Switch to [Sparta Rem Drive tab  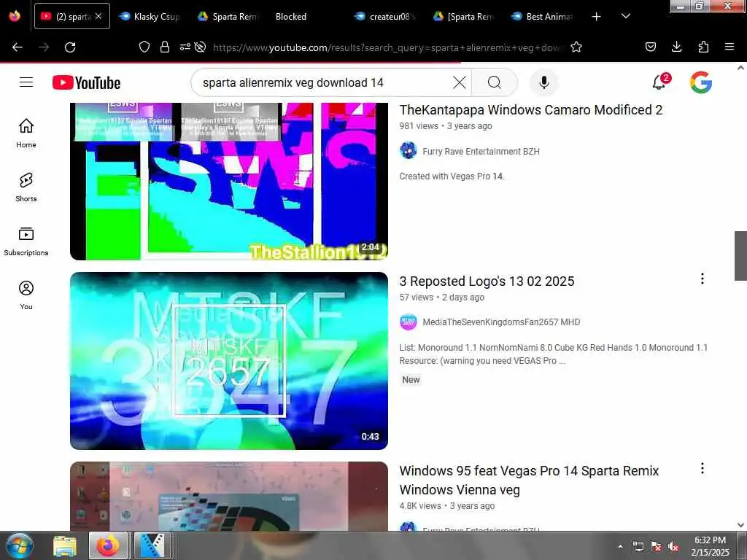pos(462,17)
